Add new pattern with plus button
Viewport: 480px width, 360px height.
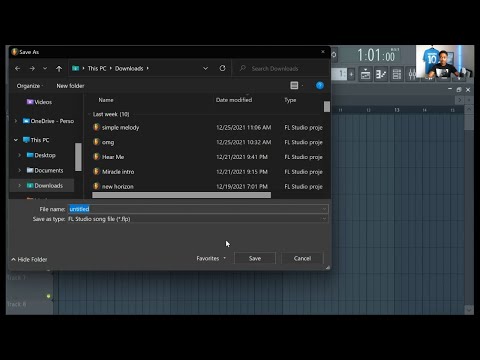coord(351,74)
